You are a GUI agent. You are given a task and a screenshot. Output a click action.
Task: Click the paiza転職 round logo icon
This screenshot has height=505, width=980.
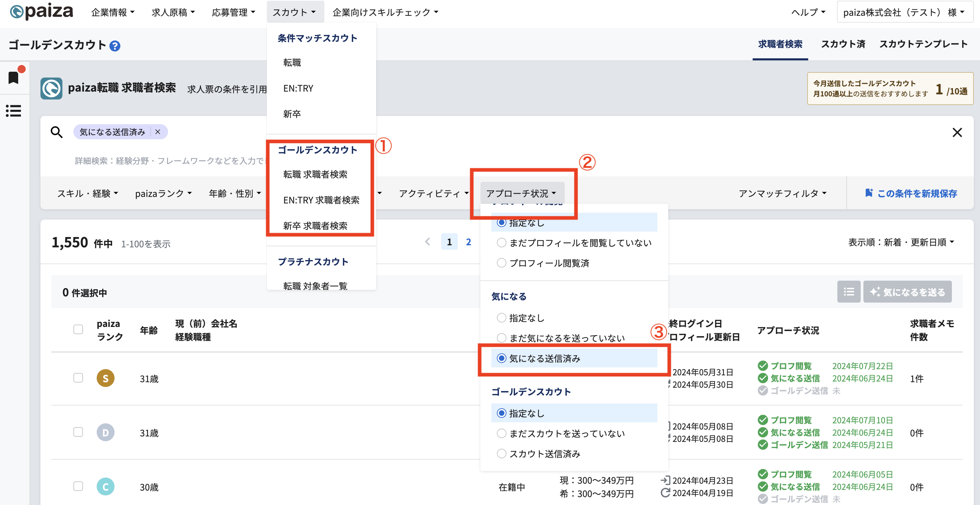[x=51, y=88]
